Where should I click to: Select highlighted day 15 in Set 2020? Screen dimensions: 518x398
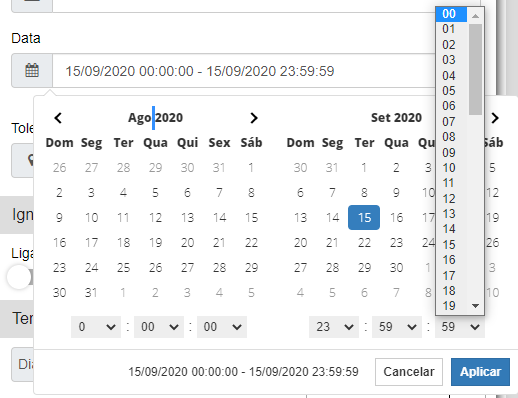point(364,217)
